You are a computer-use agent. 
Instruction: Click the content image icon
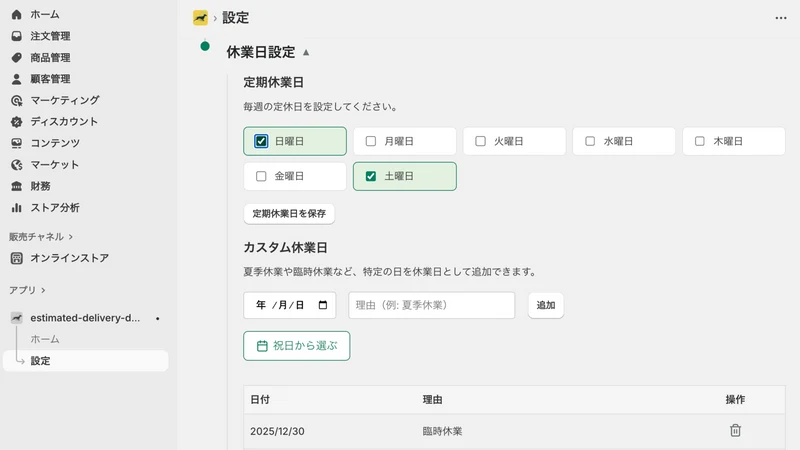click(16, 143)
